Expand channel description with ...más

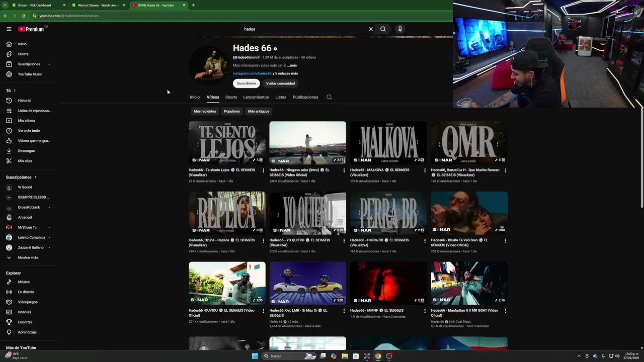click(x=292, y=65)
